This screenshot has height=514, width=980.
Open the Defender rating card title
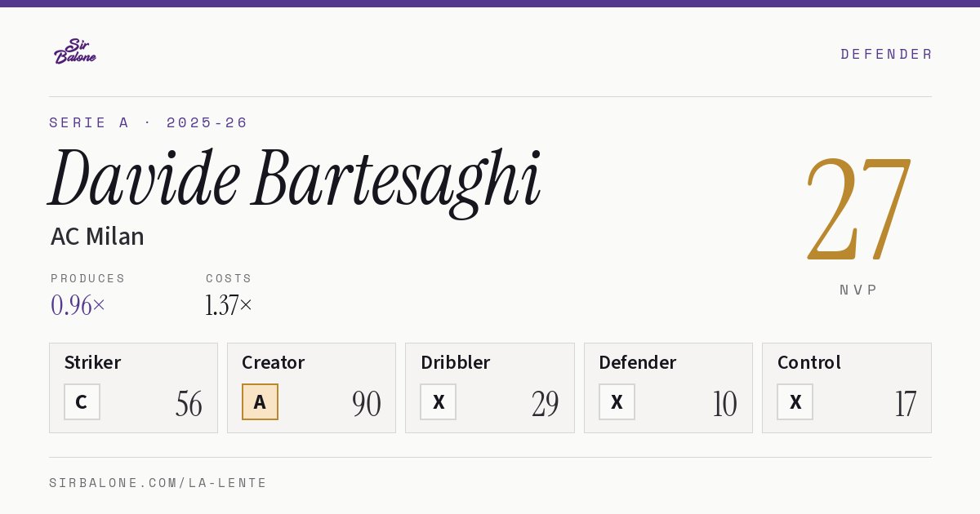[x=638, y=362]
